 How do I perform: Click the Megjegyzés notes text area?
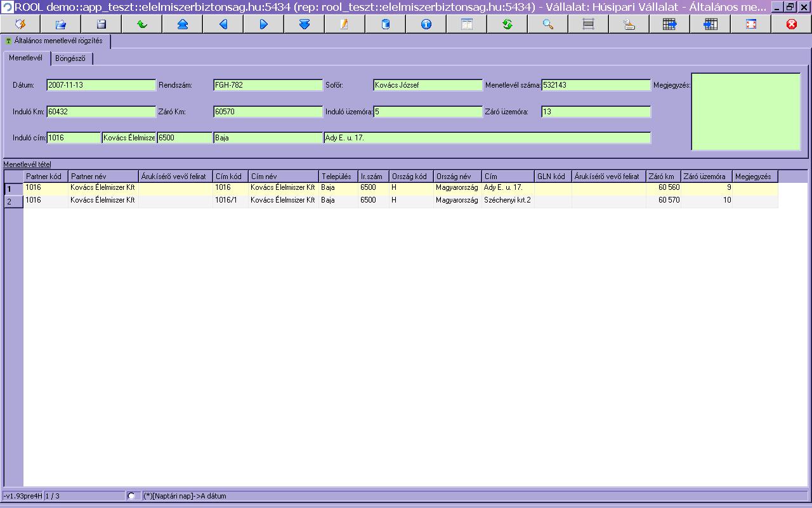point(745,112)
